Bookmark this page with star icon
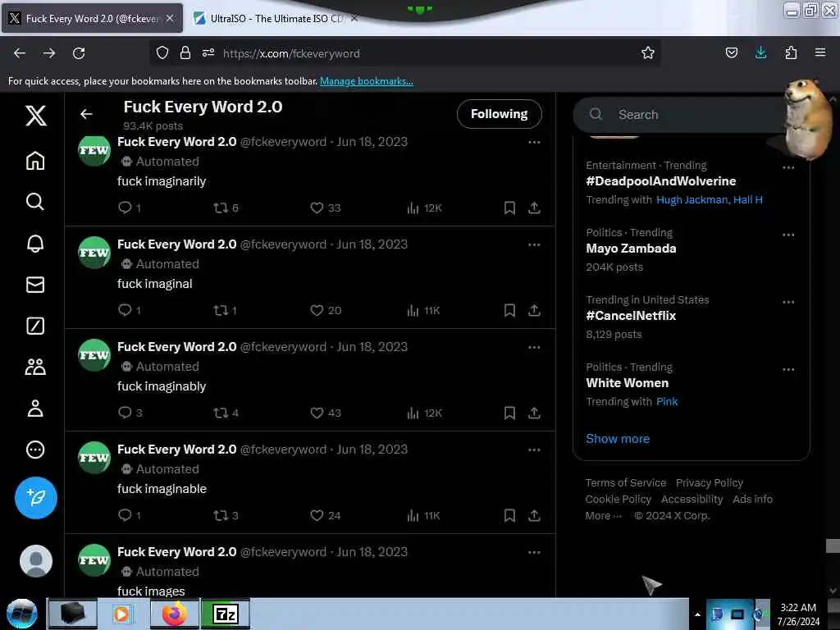840x630 pixels. (648, 52)
